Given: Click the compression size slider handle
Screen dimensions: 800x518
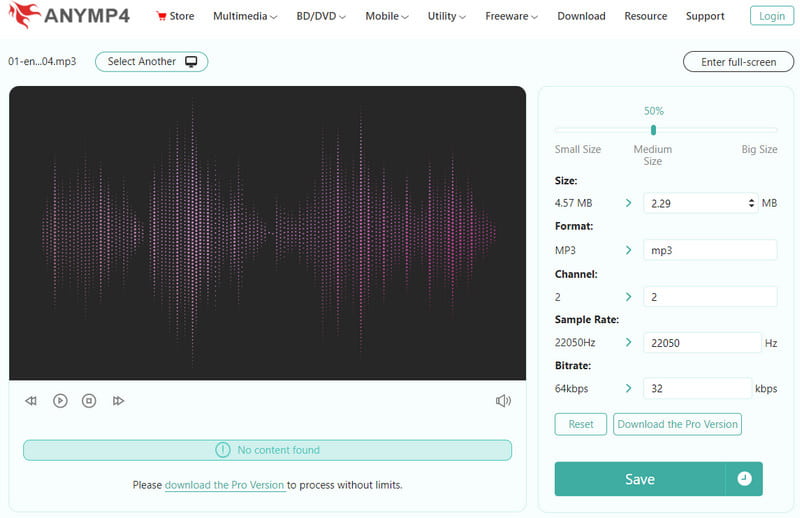Looking at the screenshot, I should (653, 130).
